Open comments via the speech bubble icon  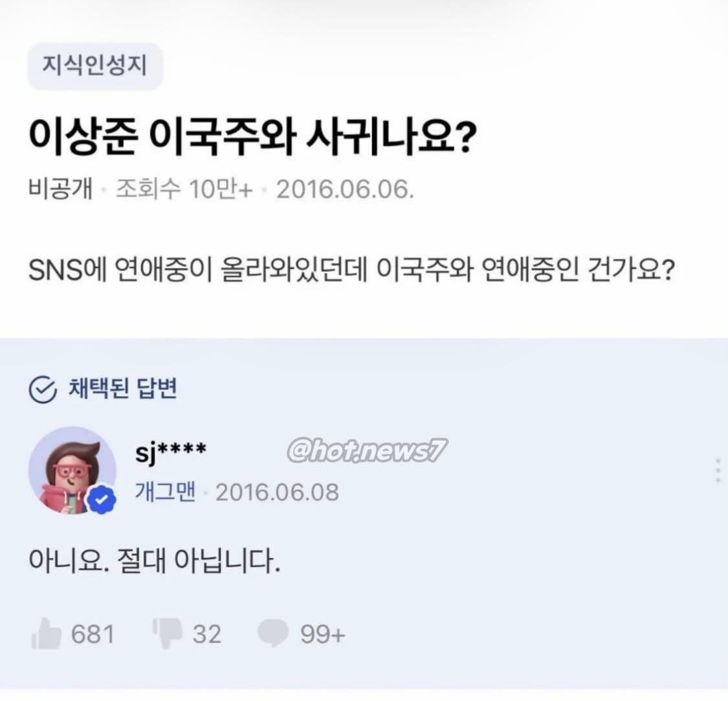click(x=273, y=633)
